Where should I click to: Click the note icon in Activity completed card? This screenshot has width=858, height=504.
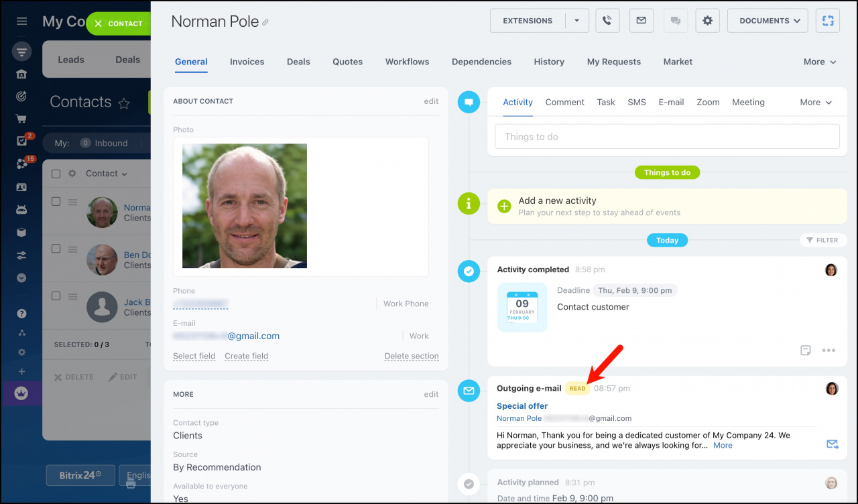pos(806,350)
